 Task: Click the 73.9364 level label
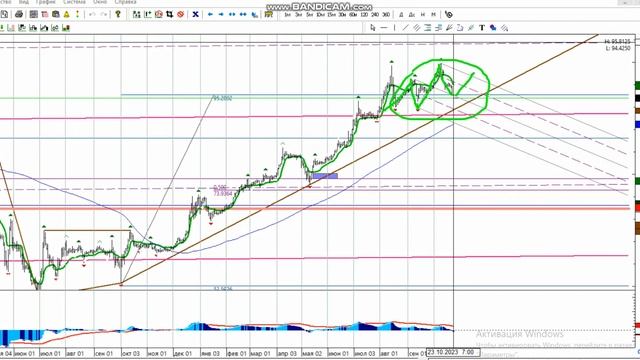(223, 193)
